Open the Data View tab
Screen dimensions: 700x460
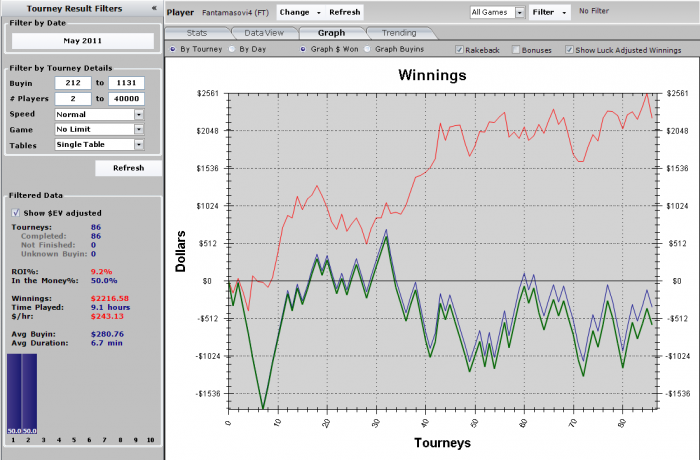tap(264, 33)
